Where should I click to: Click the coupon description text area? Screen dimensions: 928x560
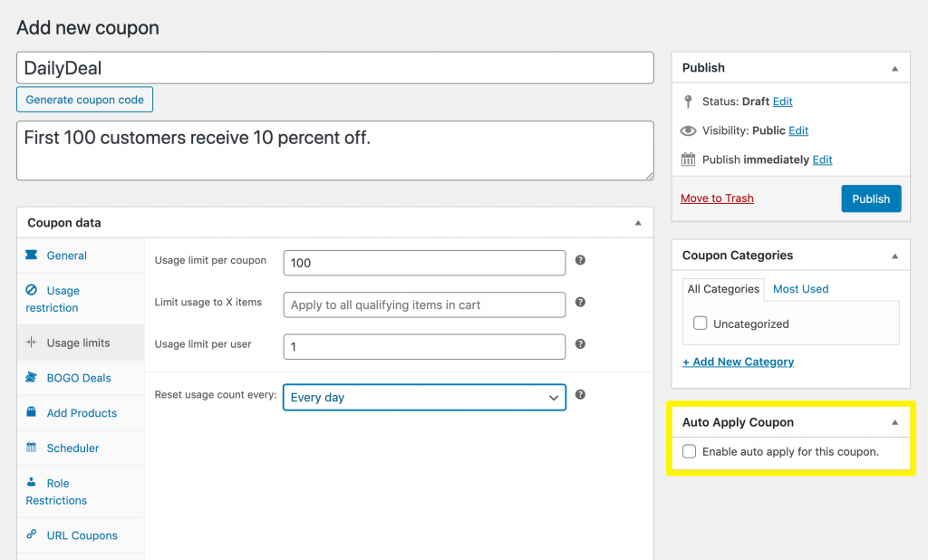click(335, 151)
